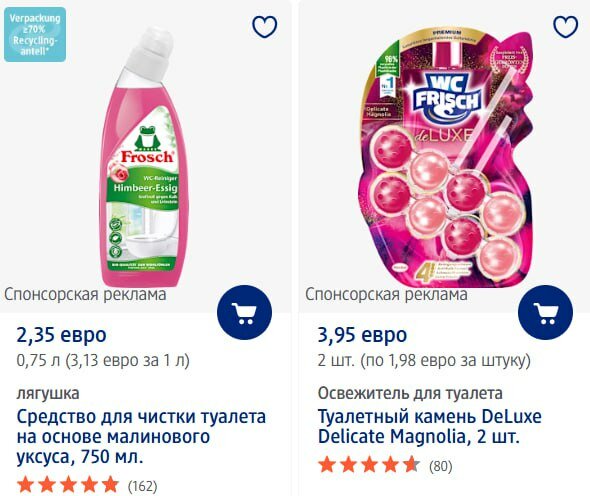This screenshot has height=496, width=590.
Task: Click the star rating of WC Frisch product
Action: pyautogui.click(x=369, y=465)
